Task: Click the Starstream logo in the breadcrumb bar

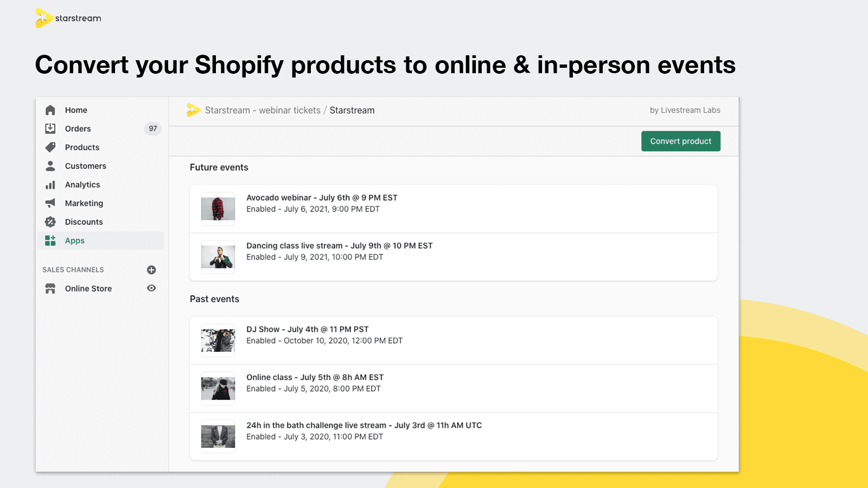Action: tap(193, 110)
